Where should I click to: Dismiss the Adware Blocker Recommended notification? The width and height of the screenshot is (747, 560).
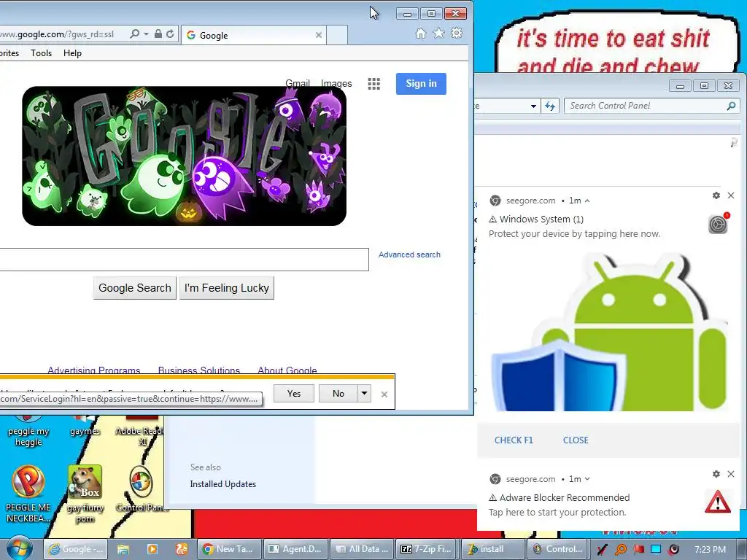pyautogui.click(x=731, y=474)
